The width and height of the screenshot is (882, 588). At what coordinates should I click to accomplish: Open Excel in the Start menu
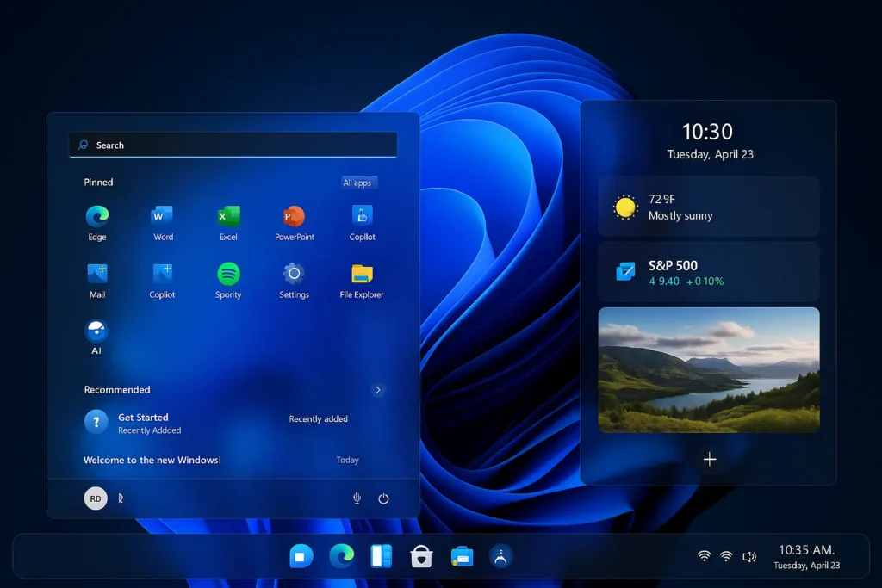tap(228, 217)
